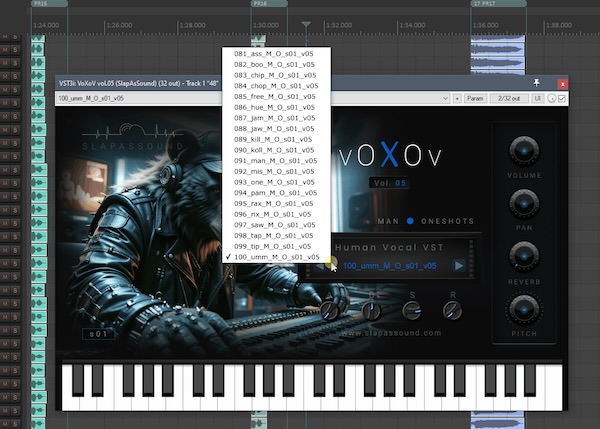This screenshot has width=600, height=429.
Task: Choose 090_koll_M_O_s01_v05 from list
Action: pos(276,150)
